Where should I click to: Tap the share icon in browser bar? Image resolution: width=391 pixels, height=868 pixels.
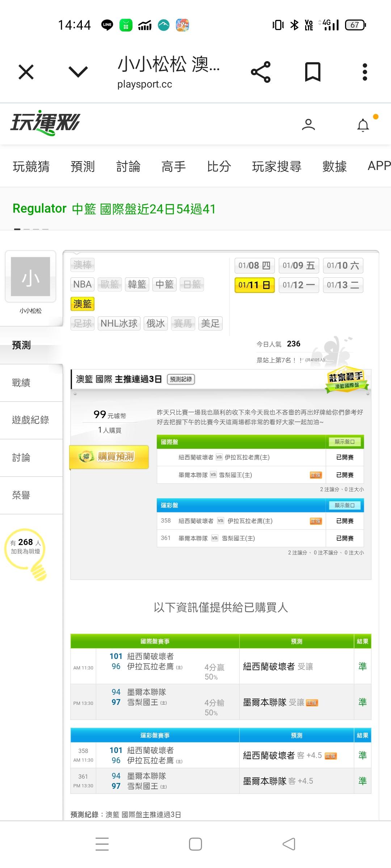261,72
